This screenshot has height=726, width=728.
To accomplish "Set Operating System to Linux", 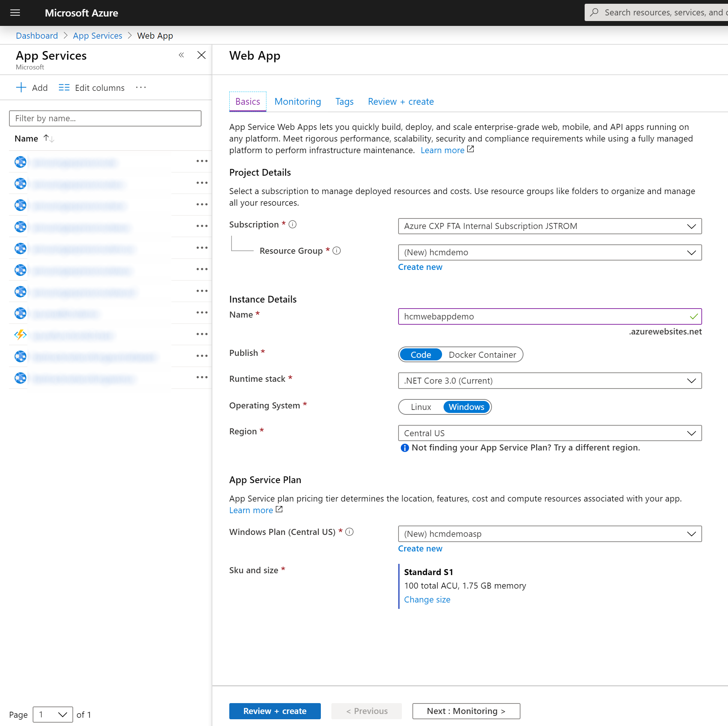I will tap(421, 407).
